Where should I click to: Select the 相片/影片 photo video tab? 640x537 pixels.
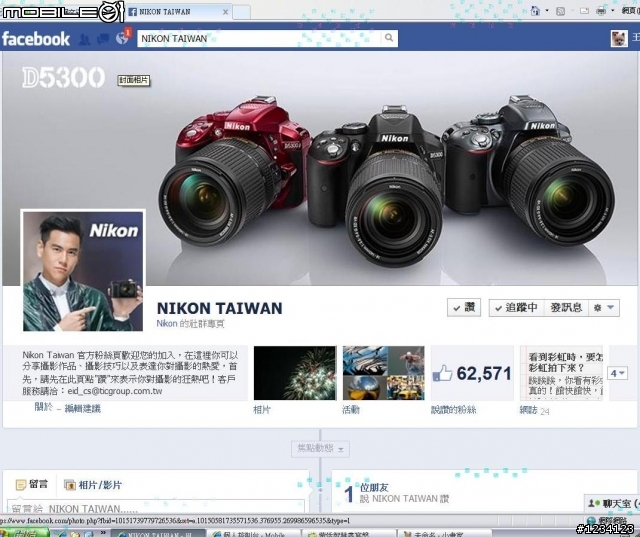(93, 485)
